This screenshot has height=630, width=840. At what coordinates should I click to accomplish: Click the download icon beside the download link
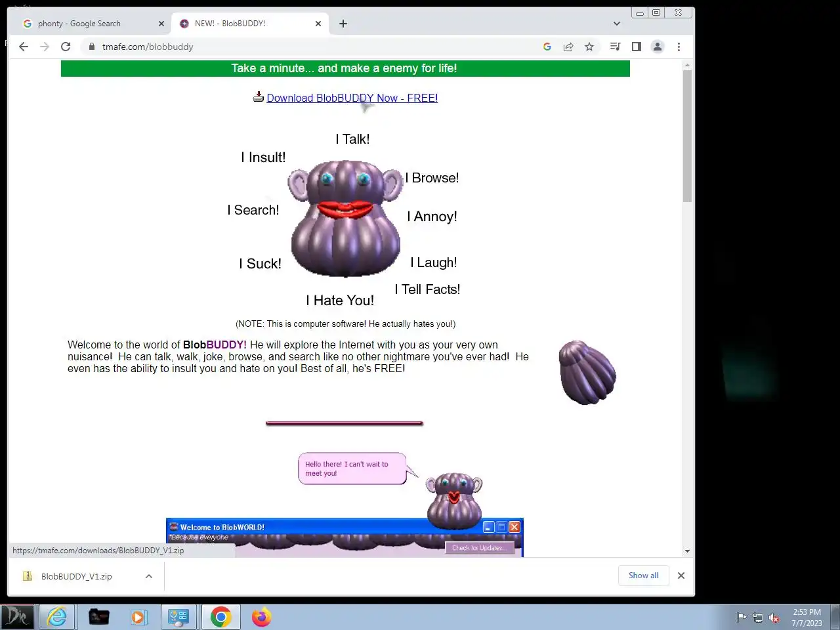click(259, 97)
